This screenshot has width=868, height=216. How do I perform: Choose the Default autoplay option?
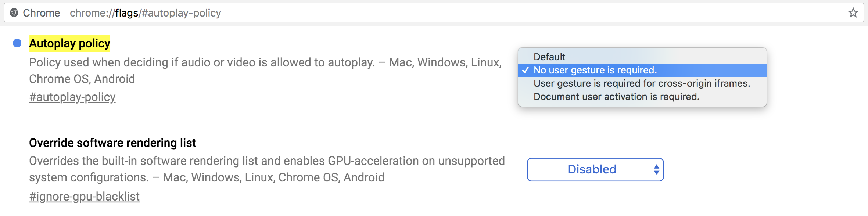tap(549, 57)
